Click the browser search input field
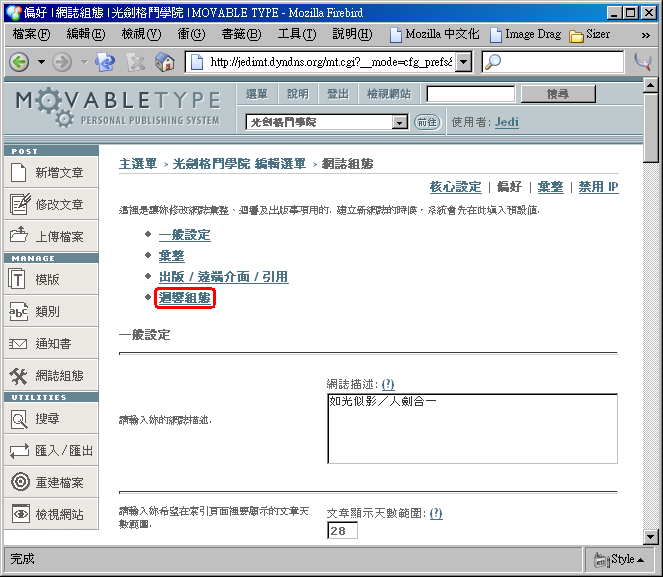The width and height of the screenshot is (663, 577). tap(562, 62)
